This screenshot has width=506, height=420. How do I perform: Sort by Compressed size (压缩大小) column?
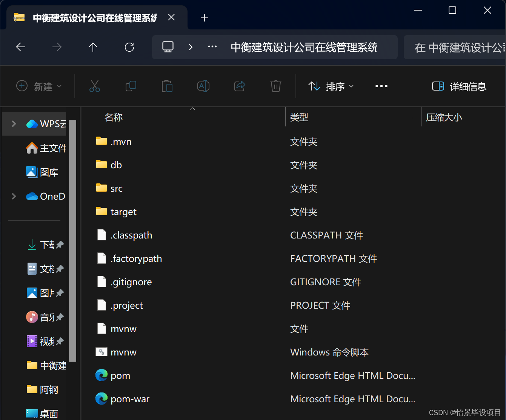[x=444, y=117]
